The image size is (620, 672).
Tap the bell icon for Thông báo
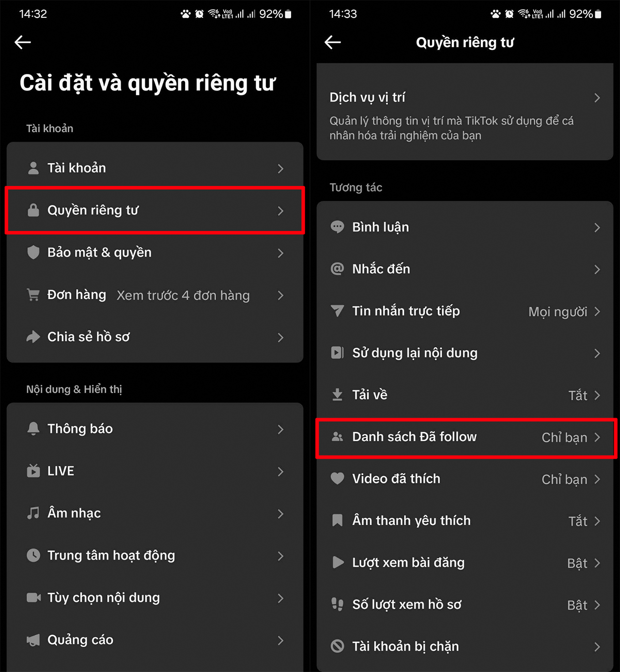(33, 429)
